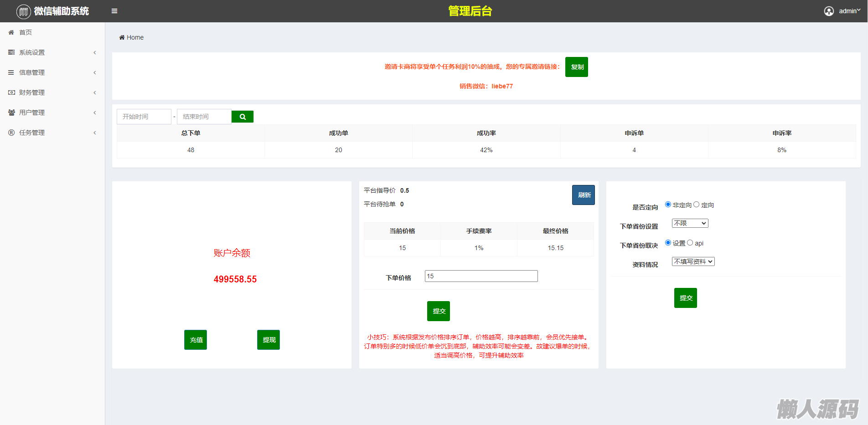Click the admin user avatar icon
This screenshot has width=868, height=425.
coord(829,11)
